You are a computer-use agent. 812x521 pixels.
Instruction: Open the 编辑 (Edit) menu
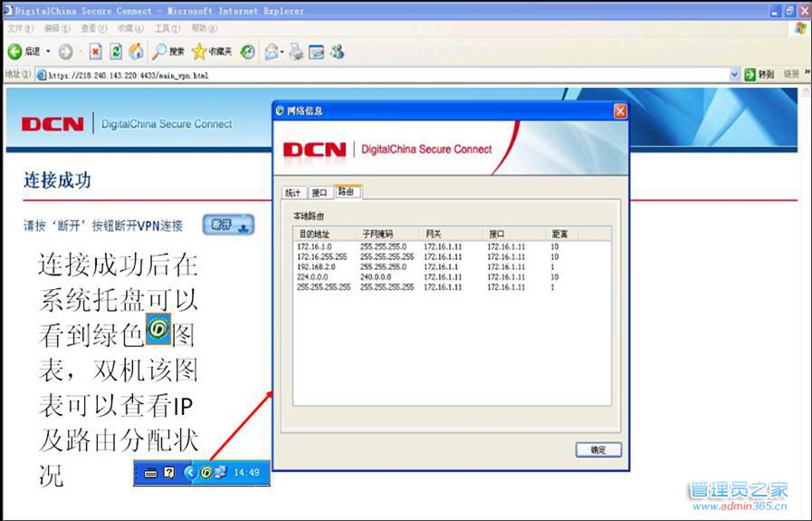point(57,28)
